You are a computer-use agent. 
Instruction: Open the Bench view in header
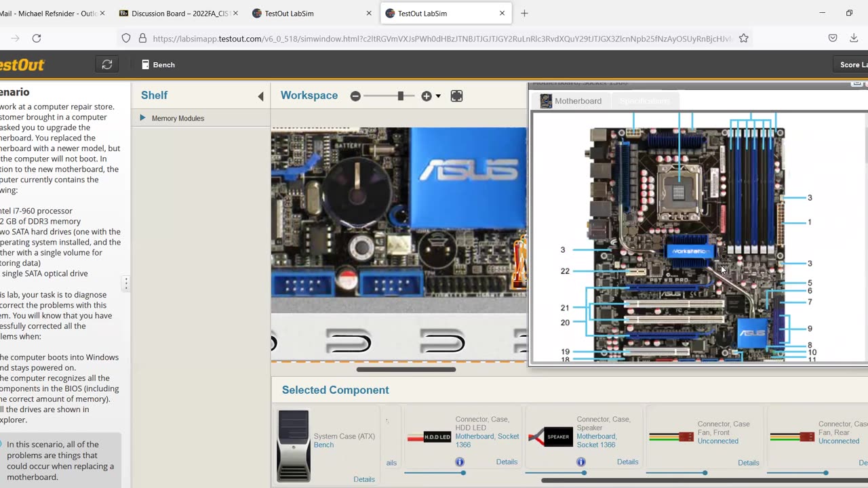coord(158,64)
